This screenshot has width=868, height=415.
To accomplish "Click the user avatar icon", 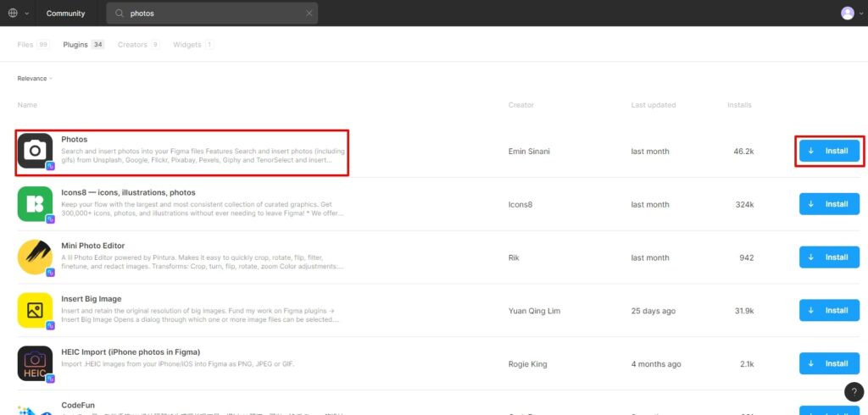I will [847, 14].
